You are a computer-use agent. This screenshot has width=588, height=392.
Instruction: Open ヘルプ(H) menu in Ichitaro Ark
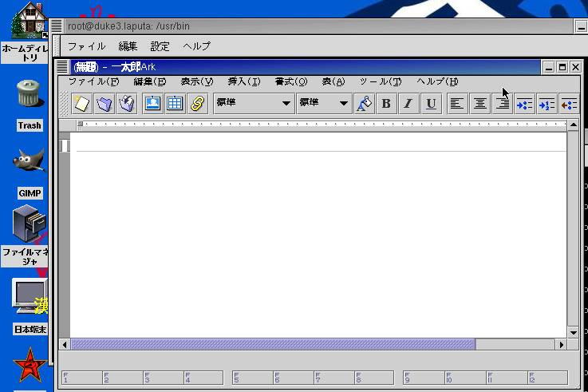tap(437, 81)
